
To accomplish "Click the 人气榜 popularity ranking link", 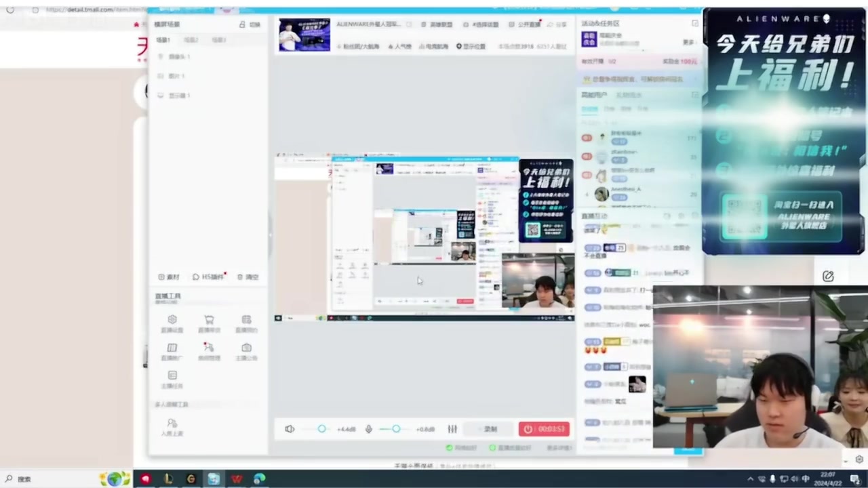I will pos(399,47).
